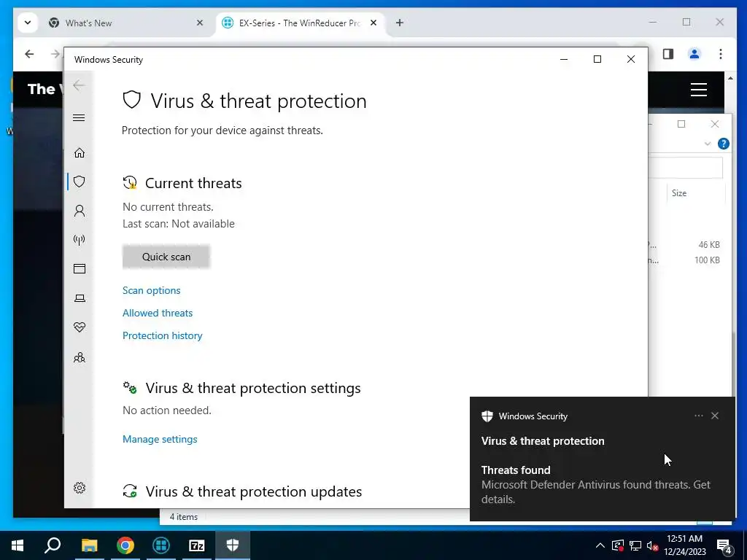Open File Explorer from taskbar
This screenshot has width=747, height=560.
tap(89, 545)
